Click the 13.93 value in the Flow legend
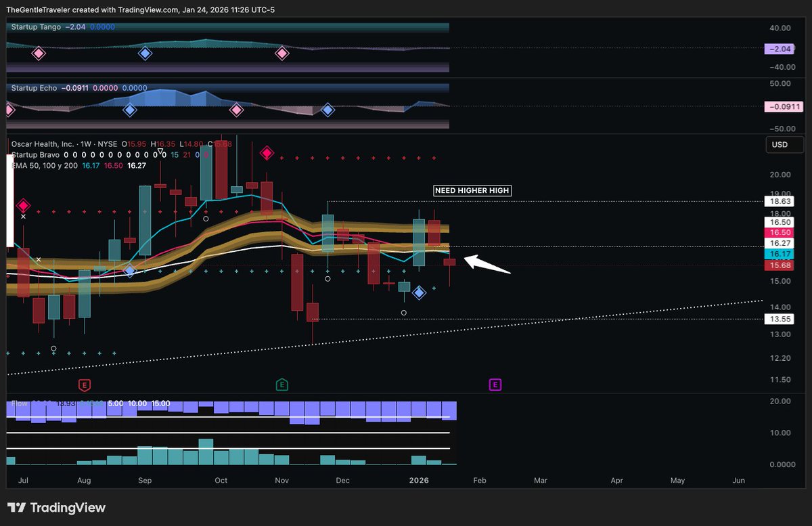The height and width of the screenshot is (526, 812). 66,403
